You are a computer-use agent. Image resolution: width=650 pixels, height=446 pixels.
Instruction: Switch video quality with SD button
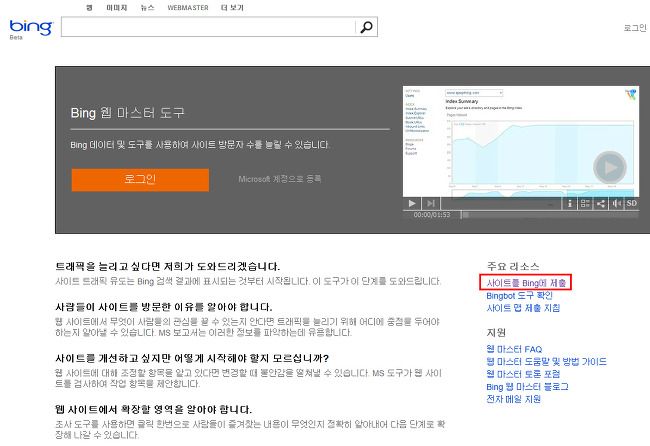tap(631, 204)
